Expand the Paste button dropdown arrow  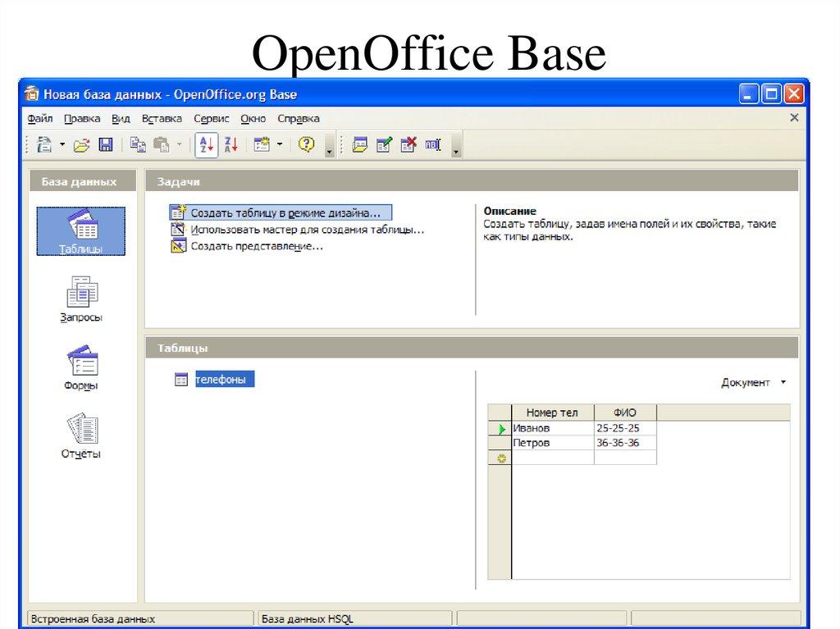(178, 144)
